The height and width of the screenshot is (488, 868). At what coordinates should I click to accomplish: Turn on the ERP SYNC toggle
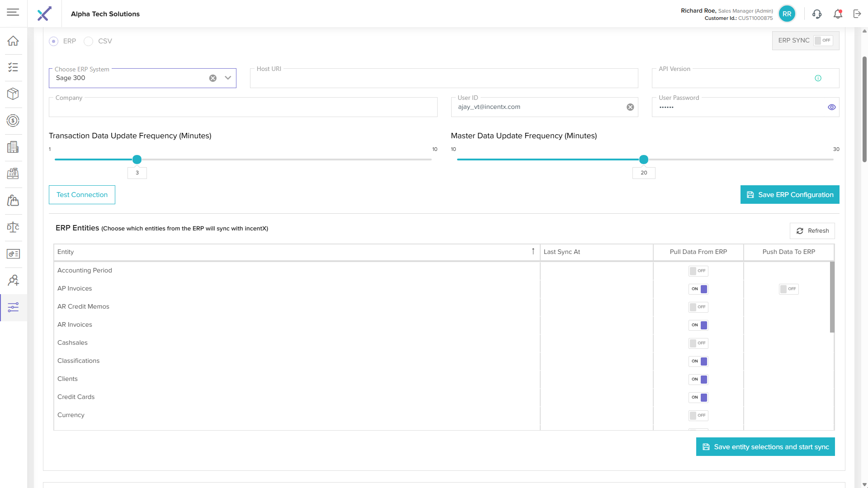click(822, 41)
